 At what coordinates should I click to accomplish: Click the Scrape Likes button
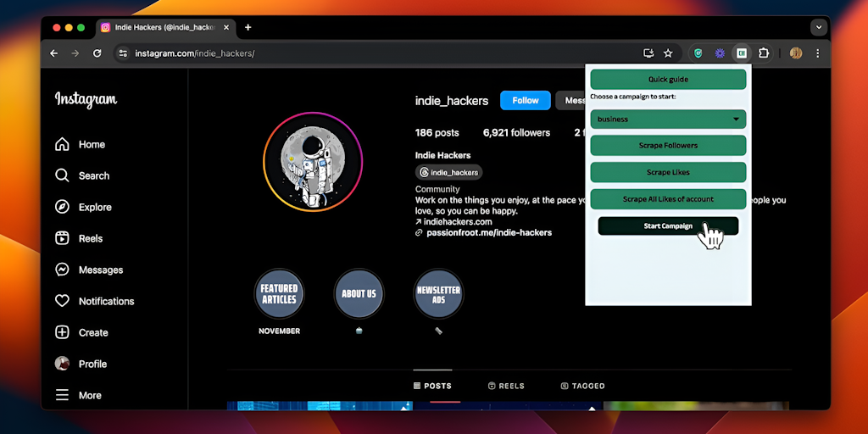click(668, 172)
